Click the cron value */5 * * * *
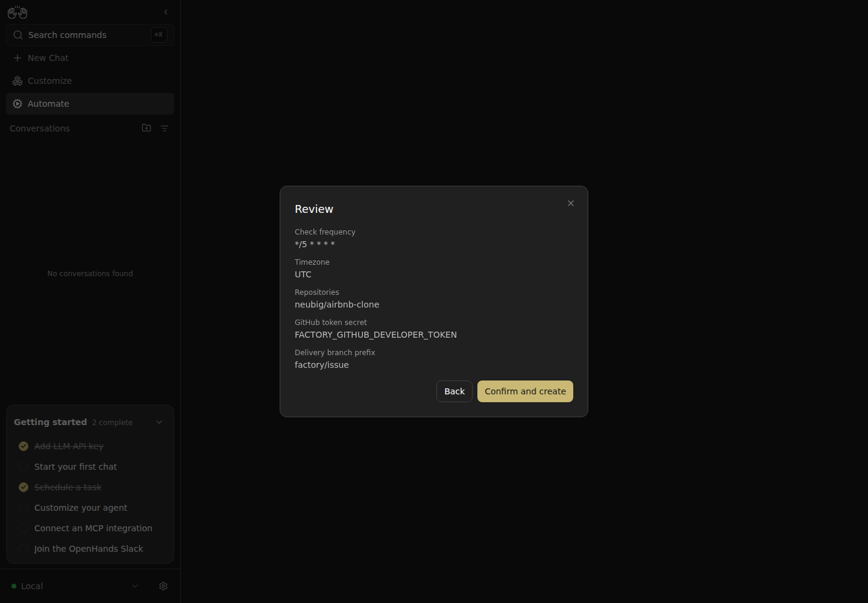 tap(315, 244)
